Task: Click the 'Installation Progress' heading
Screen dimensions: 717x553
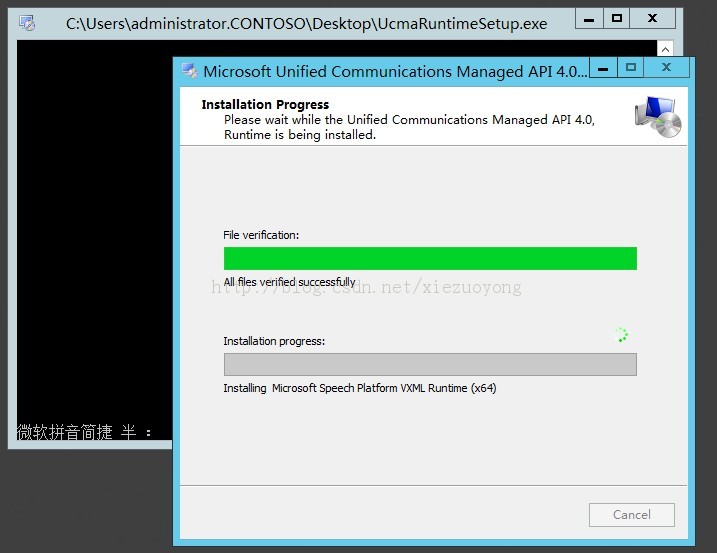Action: pyautogui.click(x=265, y=105)
